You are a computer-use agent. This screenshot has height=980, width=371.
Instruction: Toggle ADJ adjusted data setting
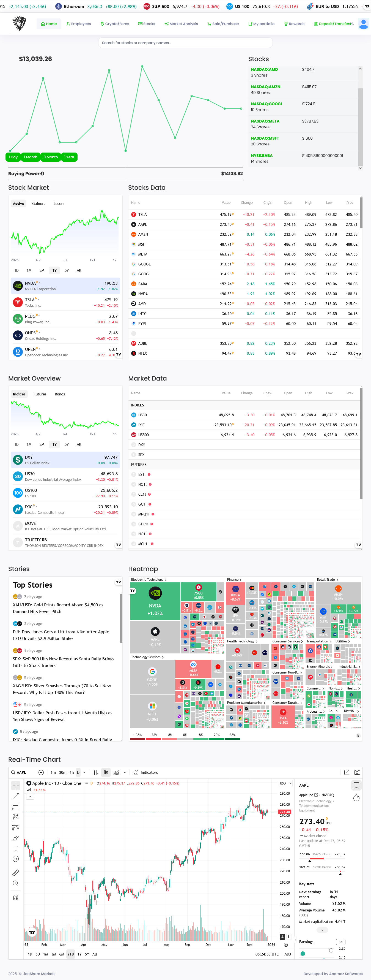(x=287, y=954)
